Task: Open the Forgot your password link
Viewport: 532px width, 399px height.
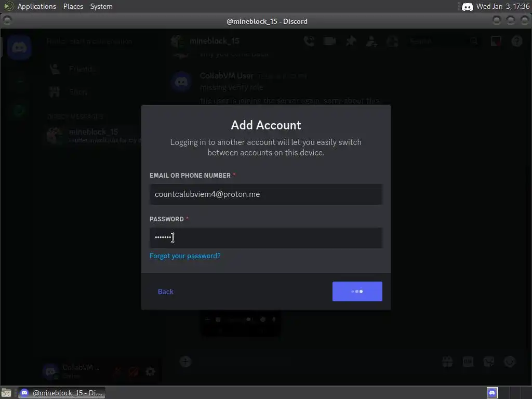Action: tap(185, 256)
